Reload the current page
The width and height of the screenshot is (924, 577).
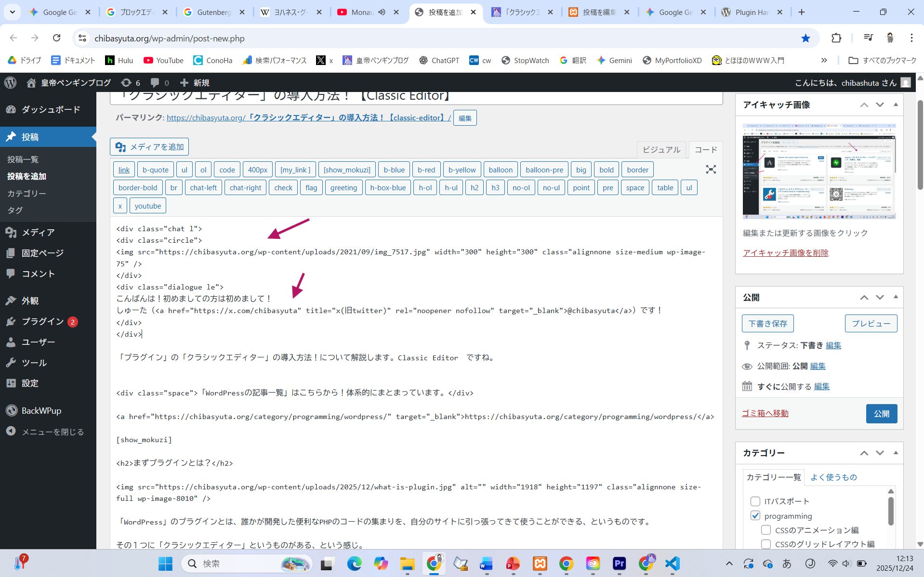point(56,38)
